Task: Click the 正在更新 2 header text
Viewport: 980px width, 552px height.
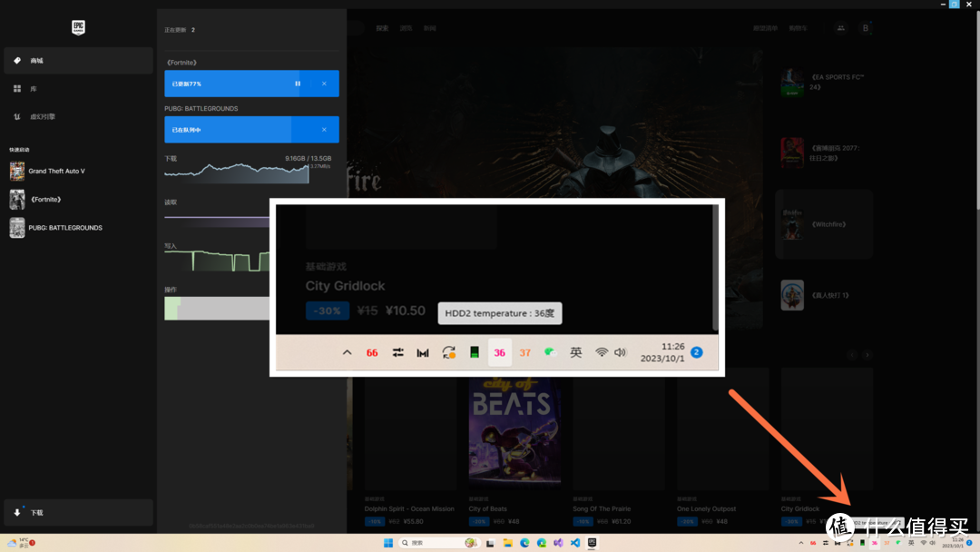Action: click(x=180, y=30)
